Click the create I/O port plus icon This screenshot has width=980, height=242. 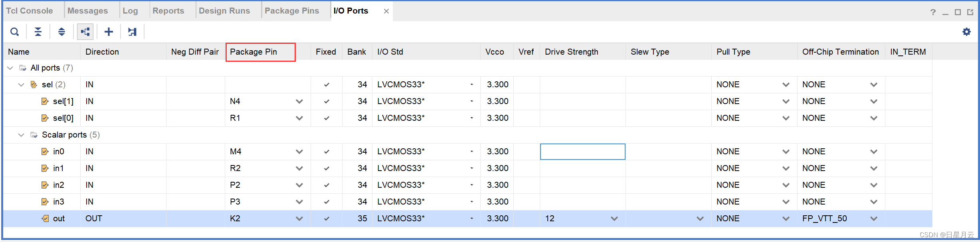tap(109, 31)
